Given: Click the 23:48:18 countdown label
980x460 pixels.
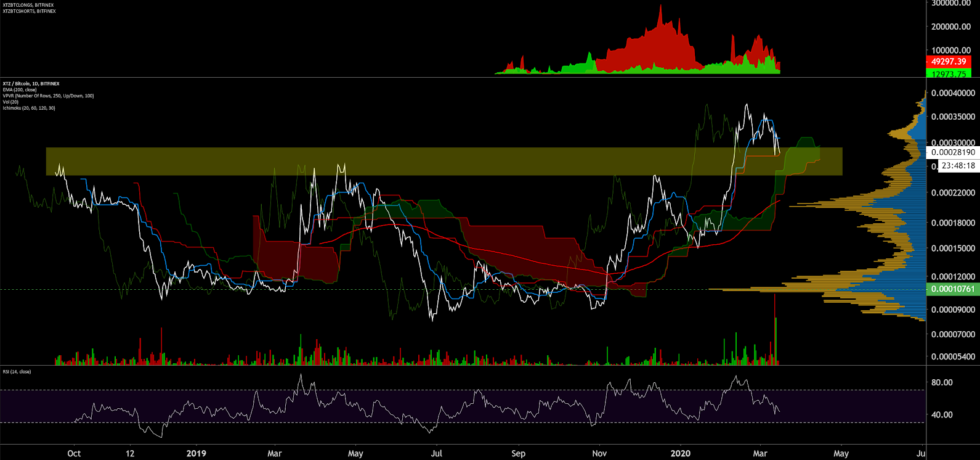Looking at the screenshot, I should click(958, 166).
